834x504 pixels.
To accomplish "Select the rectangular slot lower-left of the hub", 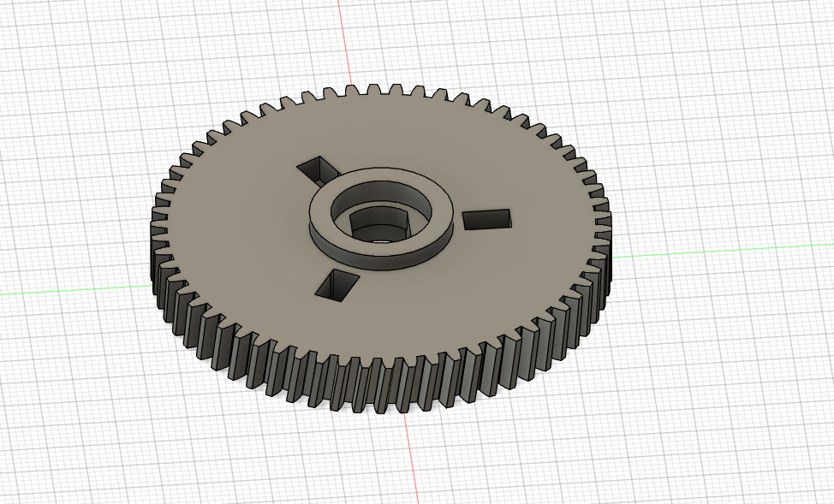I will click(x=337, y=286).
